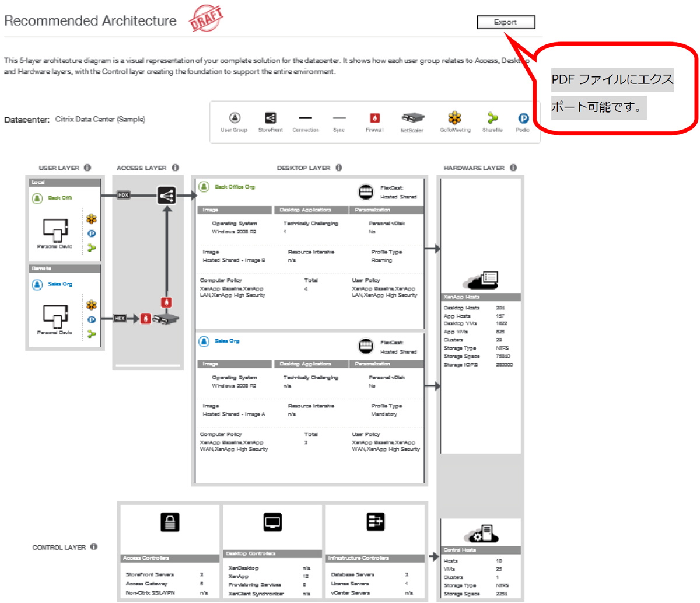This screenshot has height=603, width=700.
Task: Open the CONTROL LAYER info icon
Action: pos(94,547)
